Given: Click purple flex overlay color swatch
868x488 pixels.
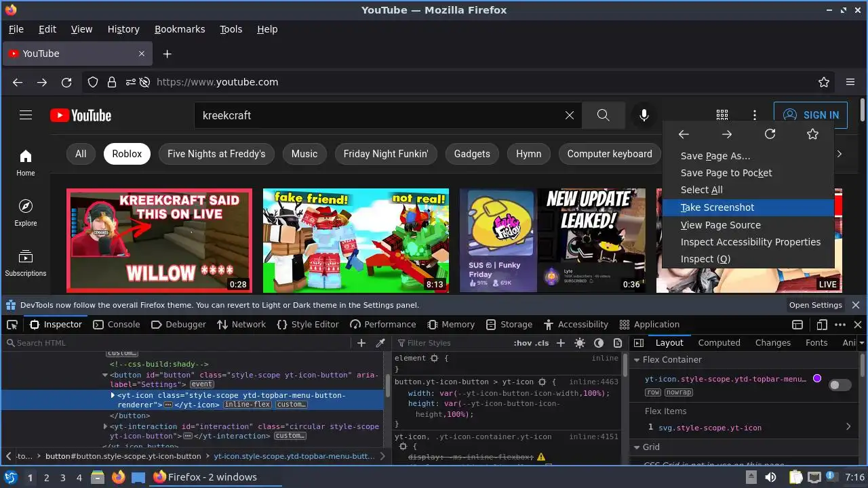Looking at the screenshot, I should coord(817,379).
